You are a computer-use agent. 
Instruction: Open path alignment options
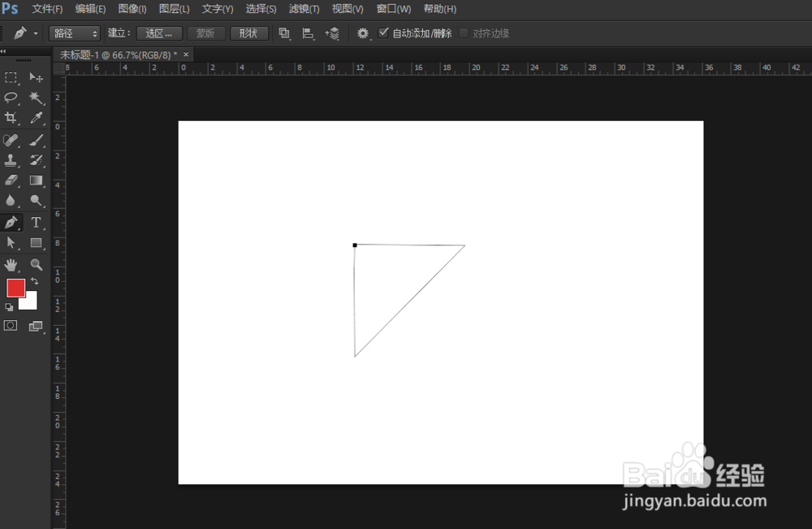tap(308, 33)
